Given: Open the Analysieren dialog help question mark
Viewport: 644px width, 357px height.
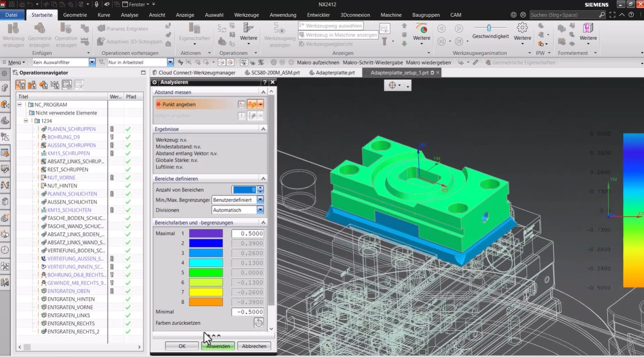Looking at the screenshot, I should 265,82.
